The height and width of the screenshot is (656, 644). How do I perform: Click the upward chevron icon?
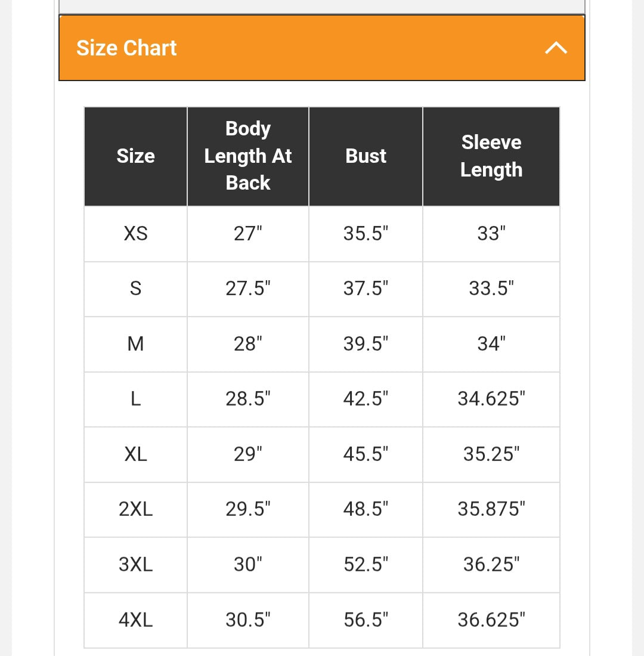click(x=556, y=47)
